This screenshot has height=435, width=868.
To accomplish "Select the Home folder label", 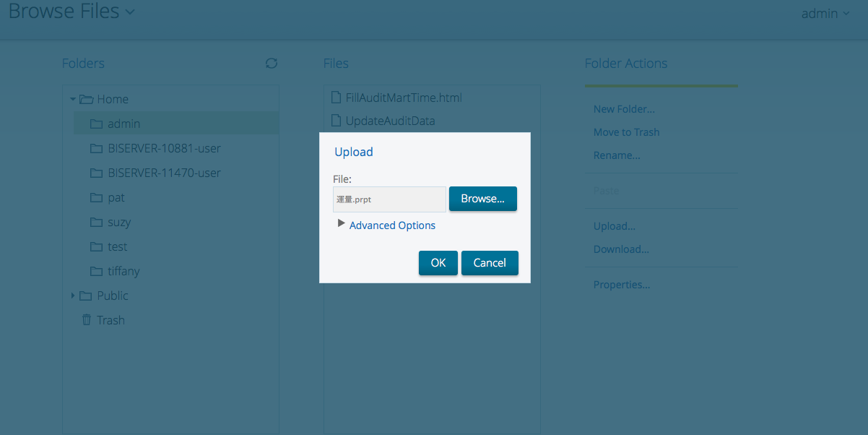I will (x=113, y=100).
